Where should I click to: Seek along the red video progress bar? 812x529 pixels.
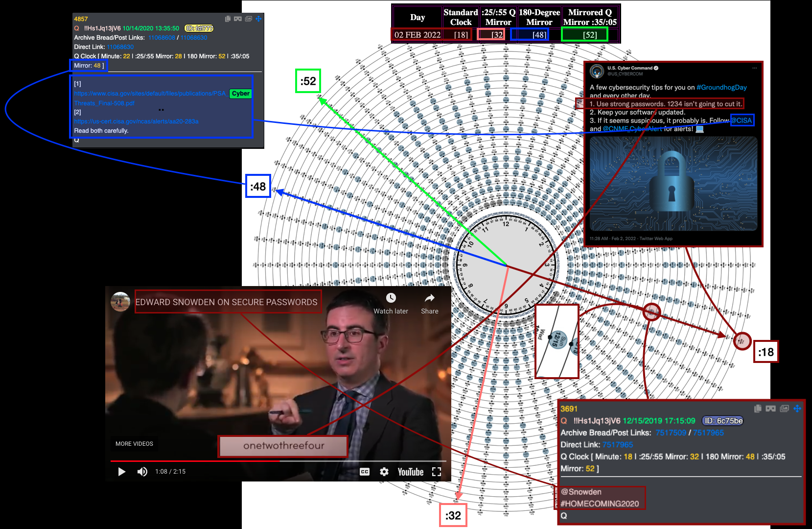195,461
